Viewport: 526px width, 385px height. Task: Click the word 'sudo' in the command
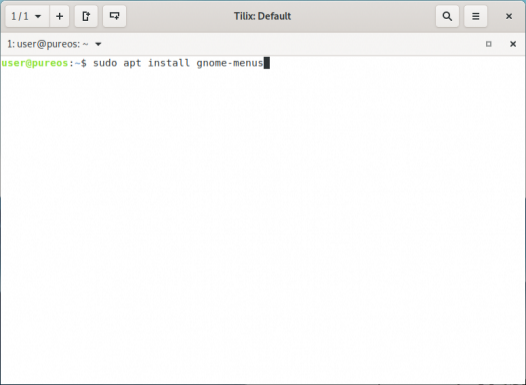pyautogui.click(x=105, y=63)
